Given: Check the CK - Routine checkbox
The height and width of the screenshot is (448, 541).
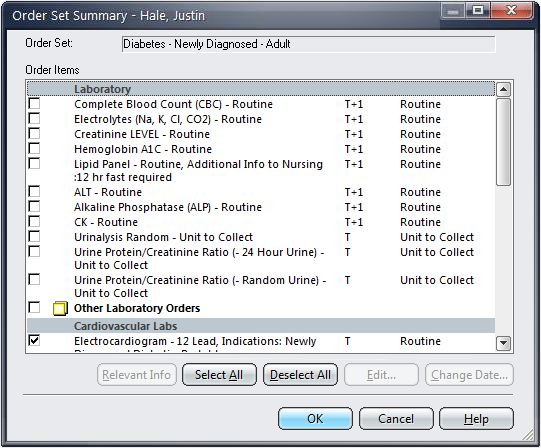Looking at the screenshot, I should tap(34, 221).
